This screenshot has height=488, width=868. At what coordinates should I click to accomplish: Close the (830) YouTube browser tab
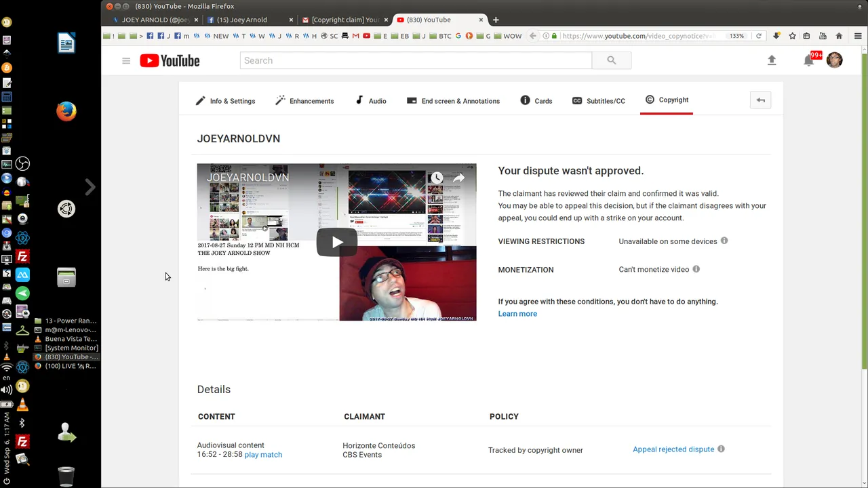click(481, 20)
